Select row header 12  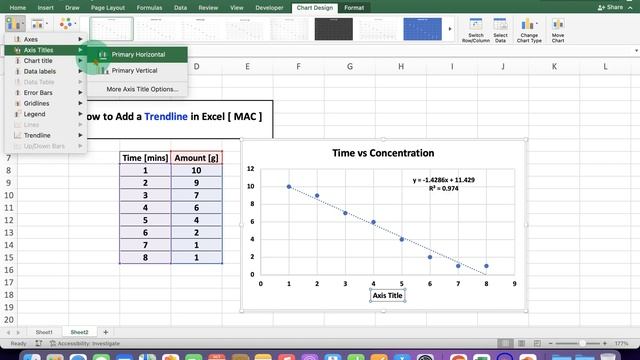coord(9,220)
